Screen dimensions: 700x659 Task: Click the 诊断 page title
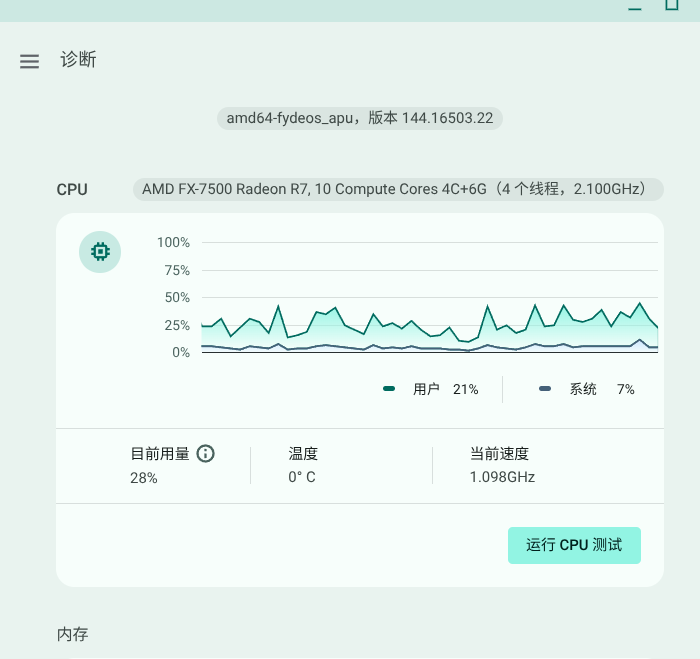pos(78,60)
